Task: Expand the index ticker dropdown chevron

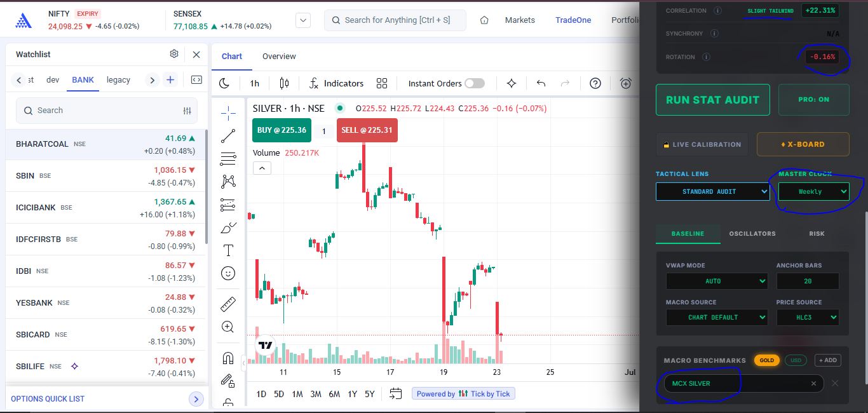Action: tap(304, 20)
